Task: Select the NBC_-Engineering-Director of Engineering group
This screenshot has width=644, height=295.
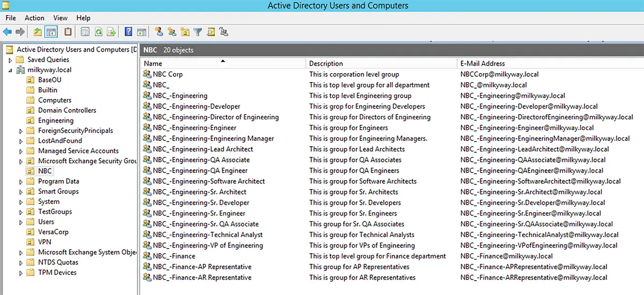Action: click(x=216, y=117)
